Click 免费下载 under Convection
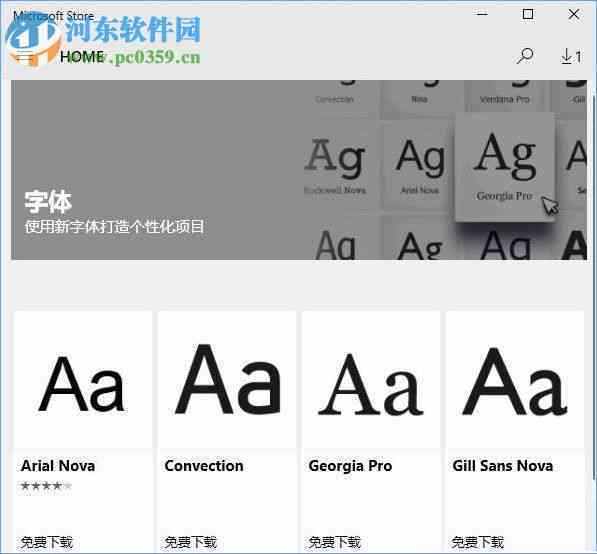Screen dimensions: 597x554 coord(190,542)
